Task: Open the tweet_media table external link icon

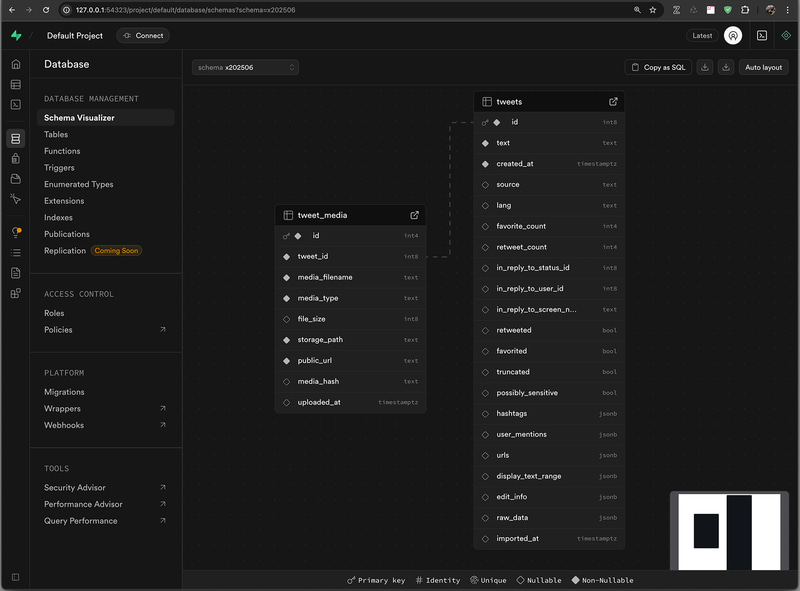Action: [x=414, y=215]
